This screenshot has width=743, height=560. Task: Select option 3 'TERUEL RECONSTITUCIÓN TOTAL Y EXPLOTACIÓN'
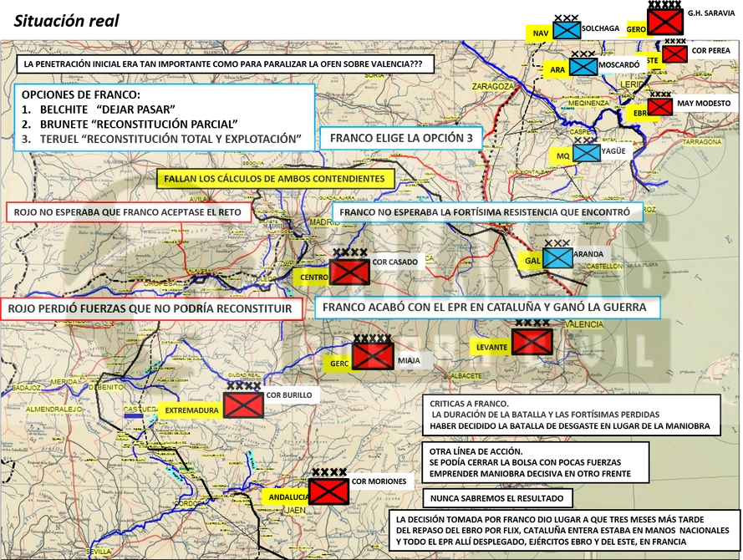pos(161,139)
